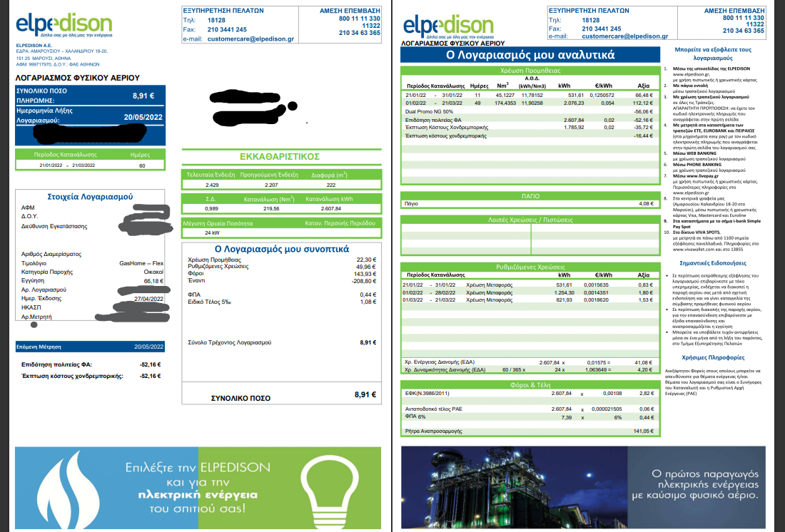Click the '66,18 €' Εγγύηση value

pos(153,281)
